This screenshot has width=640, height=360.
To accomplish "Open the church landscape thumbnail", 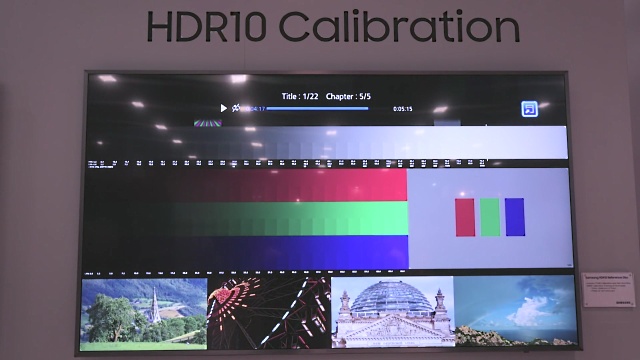I will click(144, 314).
